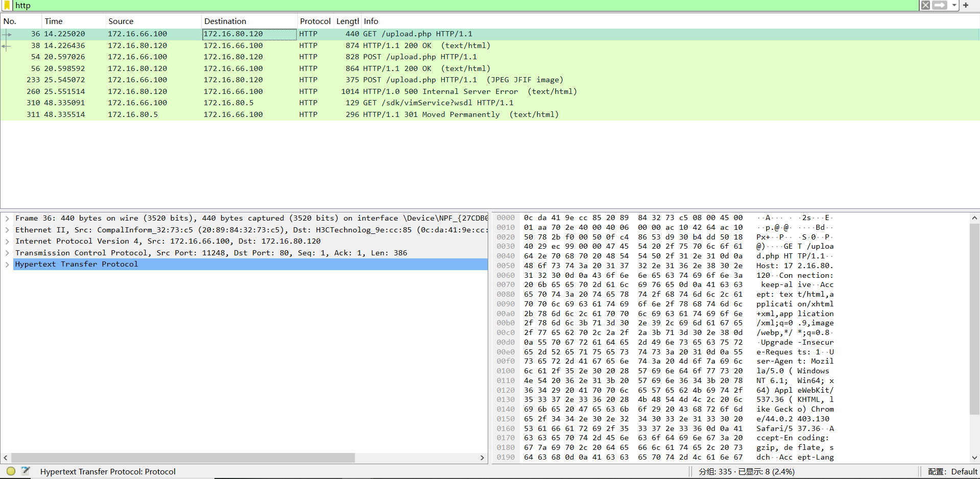Image resolution: width=980 pixels, height=479 pixels.
Task: Select packet 56 200 OK response row
Action: [x=490, y=68]
